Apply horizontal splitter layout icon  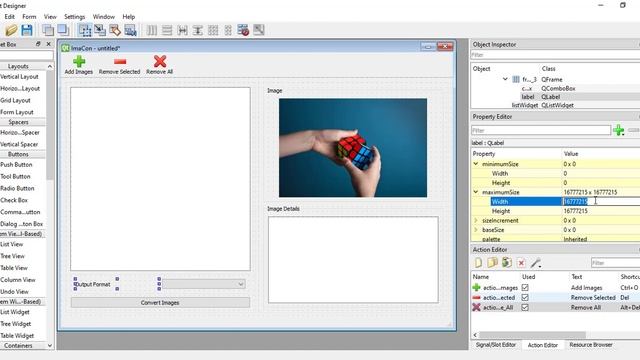pos(182,30)
